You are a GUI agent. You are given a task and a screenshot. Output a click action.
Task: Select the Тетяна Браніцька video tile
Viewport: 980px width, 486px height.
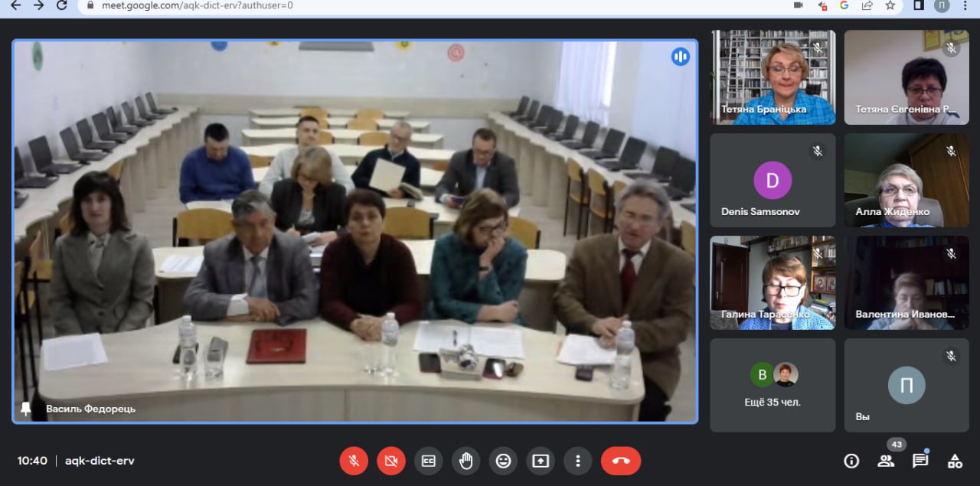773,77
